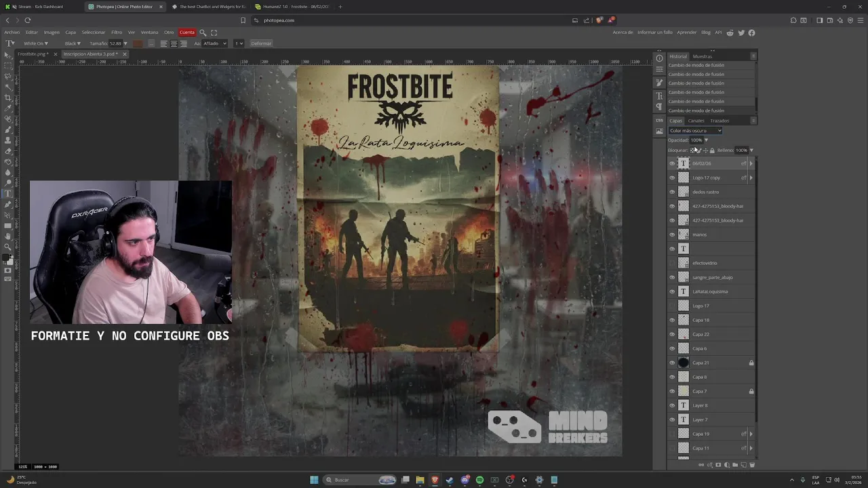Click lock transparent pixels checkerboard icon
Screen dimensions: 868x488
[692, 150]
